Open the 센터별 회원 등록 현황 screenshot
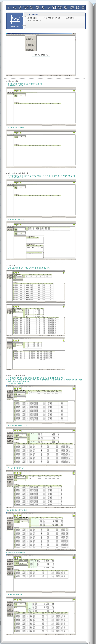 41,148
